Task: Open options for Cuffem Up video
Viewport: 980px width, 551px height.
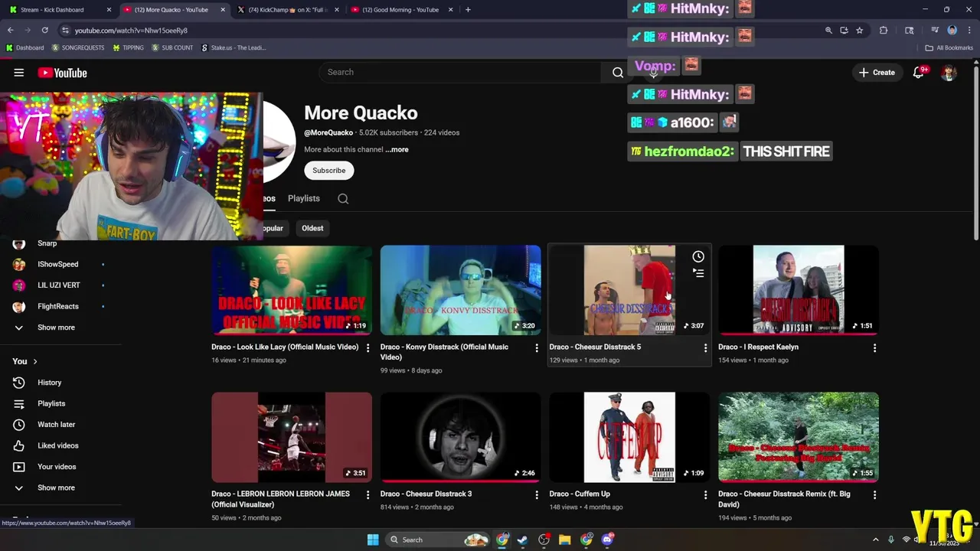Action: pyautogui.click(x=705, y=495)
